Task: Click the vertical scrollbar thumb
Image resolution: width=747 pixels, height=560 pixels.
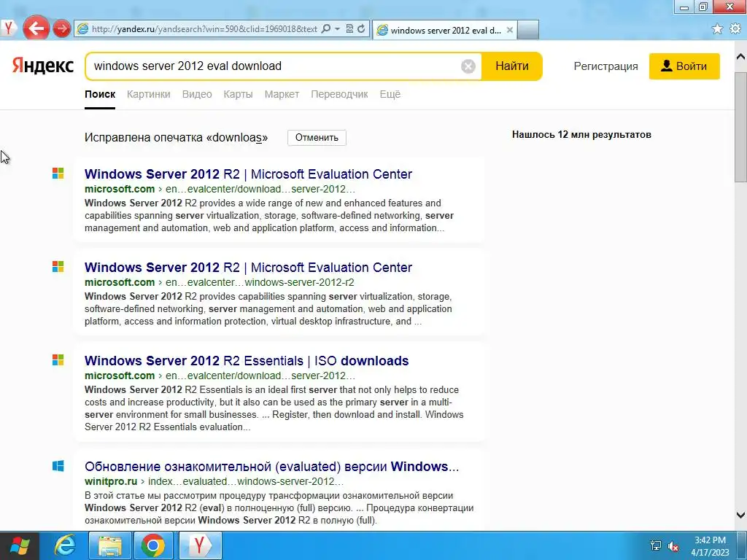Action: click(741, 127)
